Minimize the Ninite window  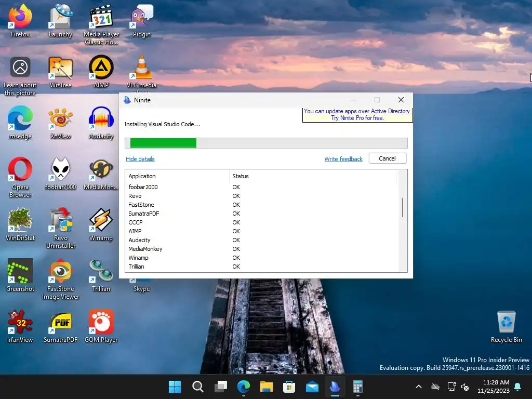353,100
